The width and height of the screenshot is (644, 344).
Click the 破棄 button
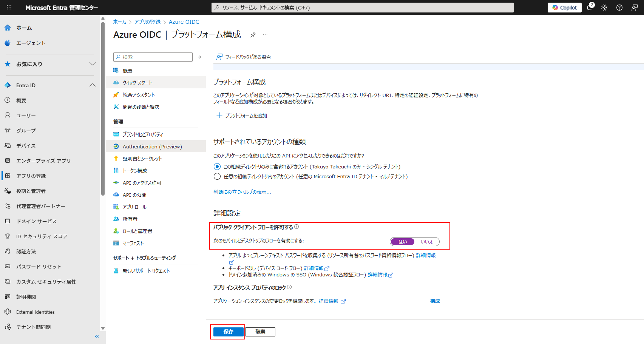[x=260, y=332]
